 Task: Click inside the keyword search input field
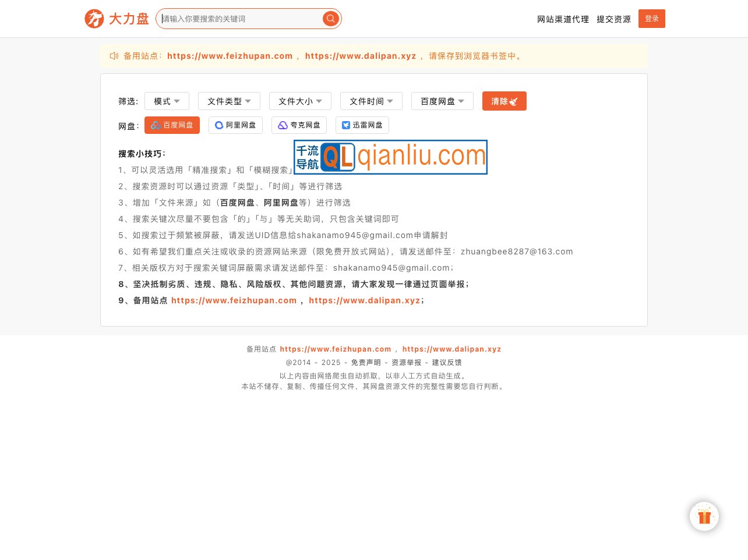pos(239,18)
